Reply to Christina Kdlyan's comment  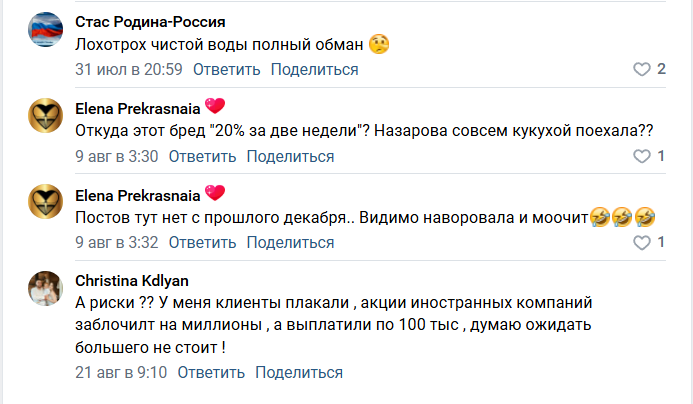(x=211, y=372)
